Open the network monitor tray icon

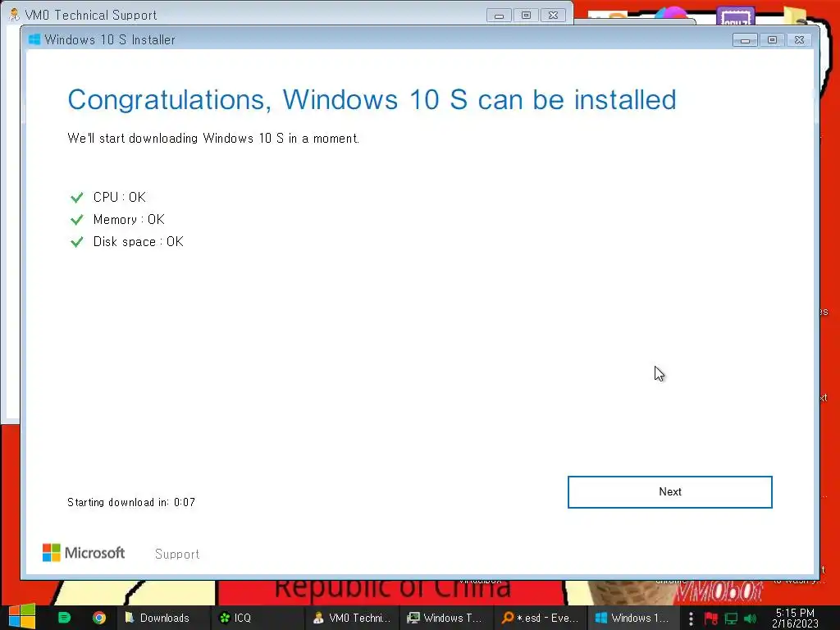[x=731, y=619]
